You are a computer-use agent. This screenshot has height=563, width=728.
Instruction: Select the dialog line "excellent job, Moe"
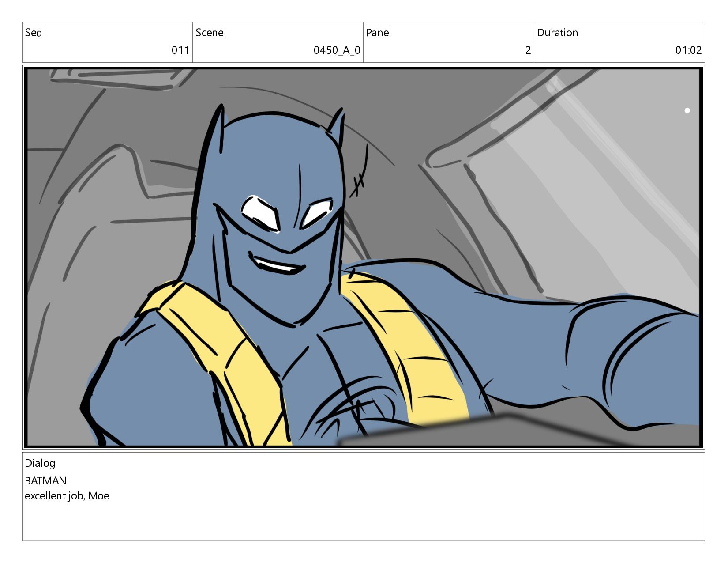click(x=67, y=496)
